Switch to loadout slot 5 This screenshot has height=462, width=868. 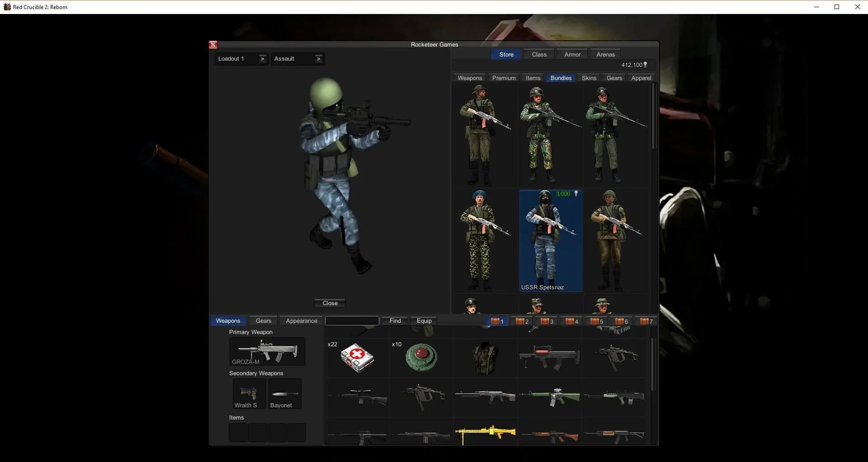[596, 321]
